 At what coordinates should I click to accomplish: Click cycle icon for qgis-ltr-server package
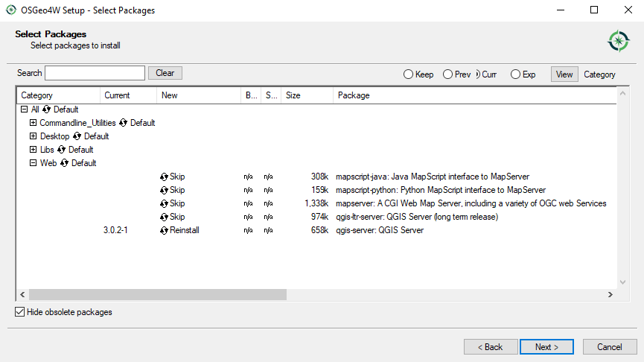pos(164,217)
